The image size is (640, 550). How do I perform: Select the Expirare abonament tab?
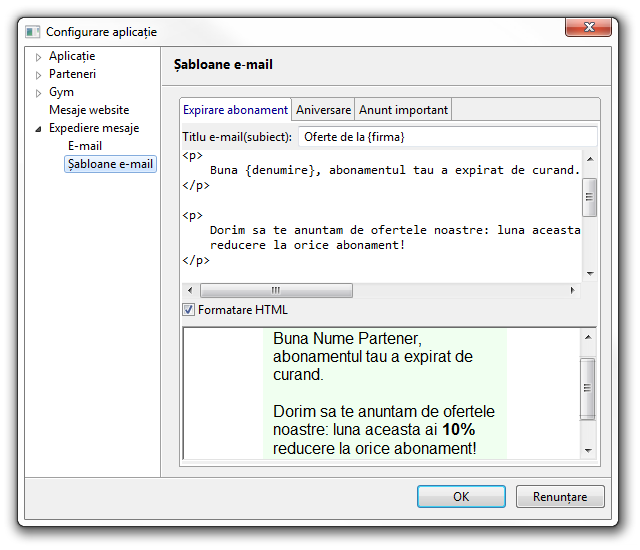click(x=236, y=110)
